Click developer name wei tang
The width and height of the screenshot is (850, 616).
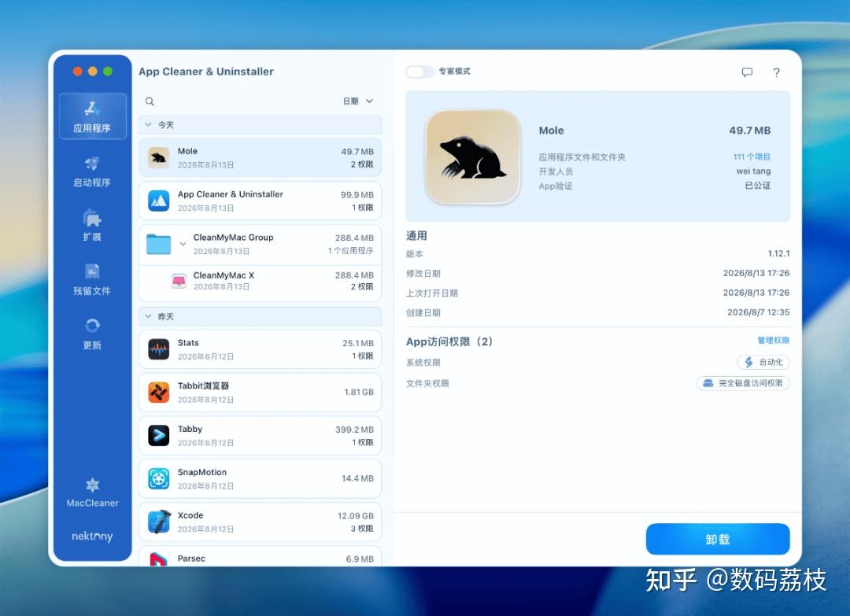pyautogui.click(x=753, y=172)
